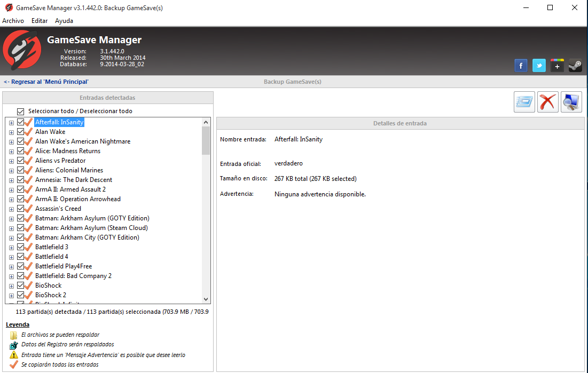
Task: Click the game list scrollbar down arrow
Action: click(206, 299)
